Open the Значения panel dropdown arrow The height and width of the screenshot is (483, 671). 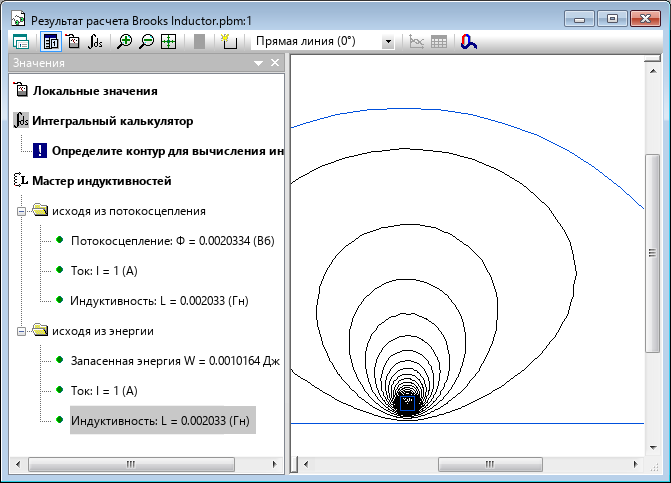[x=258, y=63]
